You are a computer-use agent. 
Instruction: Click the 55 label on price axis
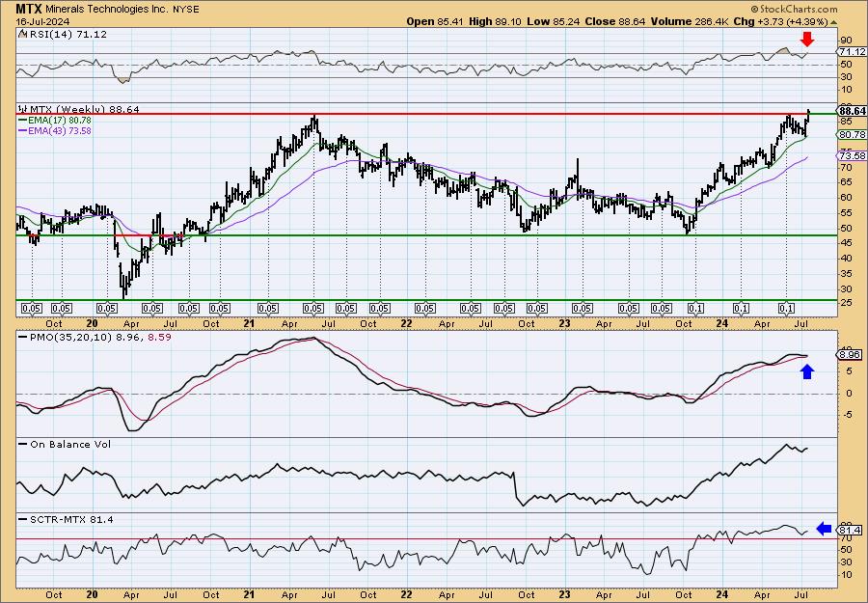(846, 212)
